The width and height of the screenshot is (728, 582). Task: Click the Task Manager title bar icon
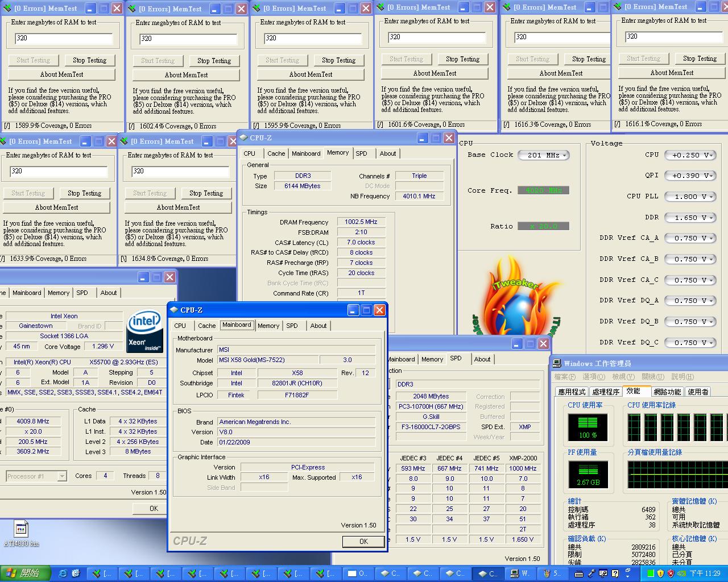click(557, 363)
